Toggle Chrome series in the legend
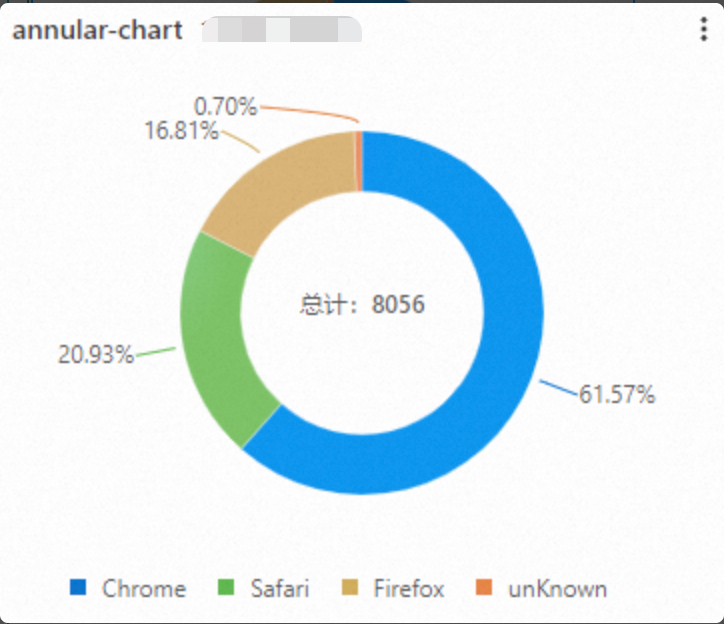The height and width of the screenshot is (624, 724). [128, 588]
